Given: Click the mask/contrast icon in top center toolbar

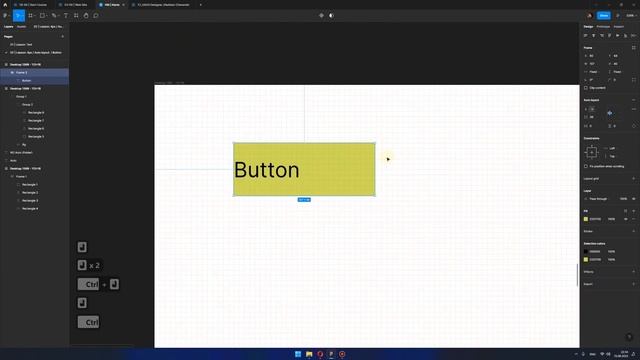Looking at the screenshot, I should pos(331,16).
